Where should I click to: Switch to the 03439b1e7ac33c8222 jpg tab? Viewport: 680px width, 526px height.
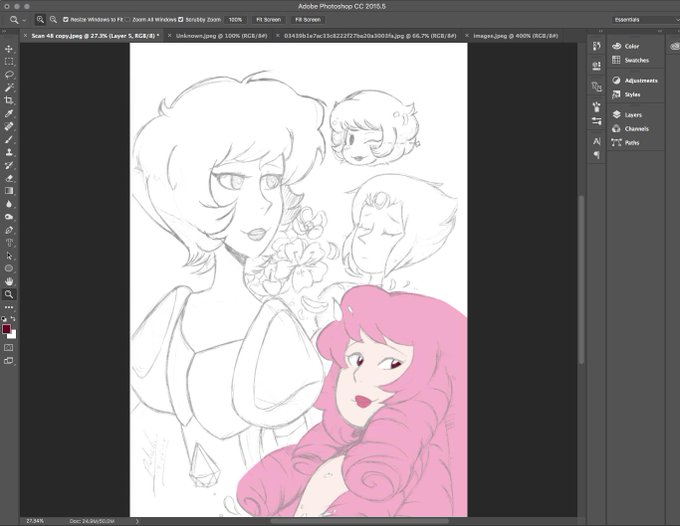370,36
